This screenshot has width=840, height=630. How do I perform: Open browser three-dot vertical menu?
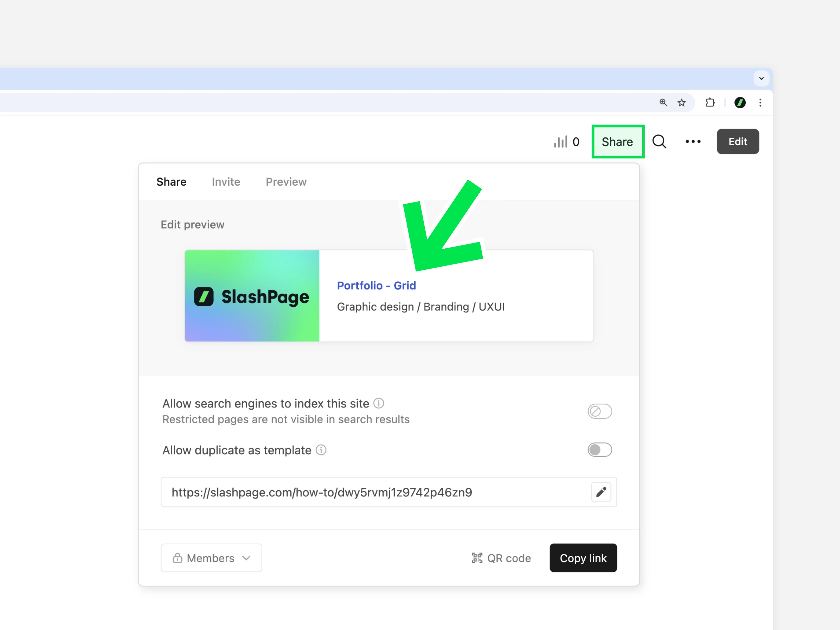760,102
